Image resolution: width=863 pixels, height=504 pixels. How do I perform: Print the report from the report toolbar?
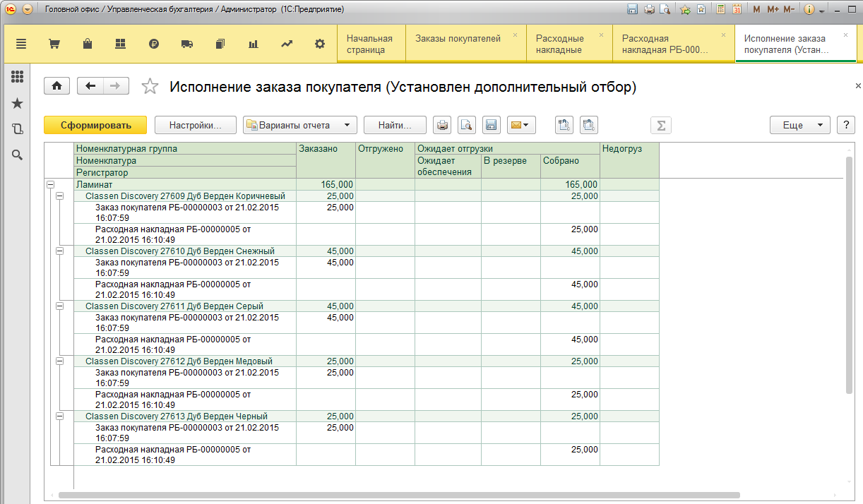coord(442,125)
